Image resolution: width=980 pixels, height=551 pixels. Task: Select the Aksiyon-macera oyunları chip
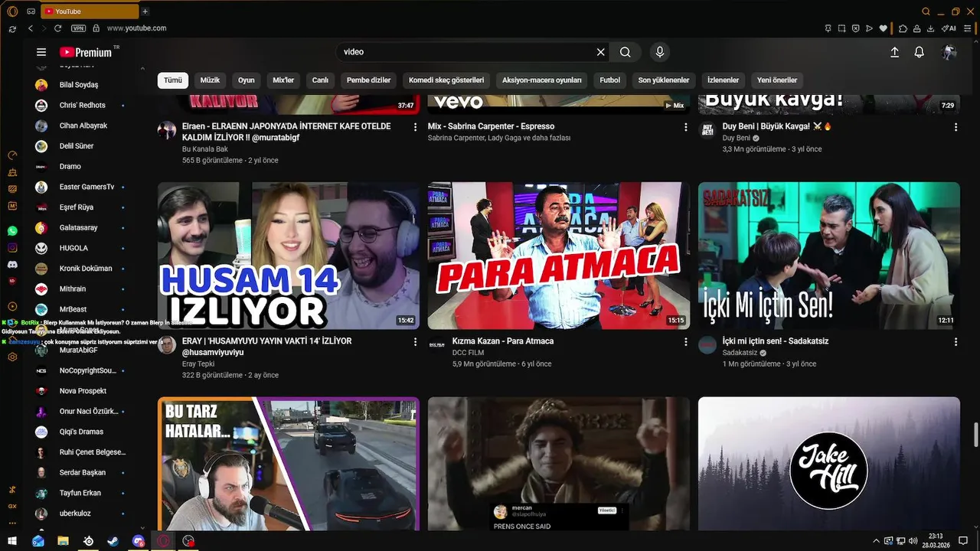(x=542, y=80)
